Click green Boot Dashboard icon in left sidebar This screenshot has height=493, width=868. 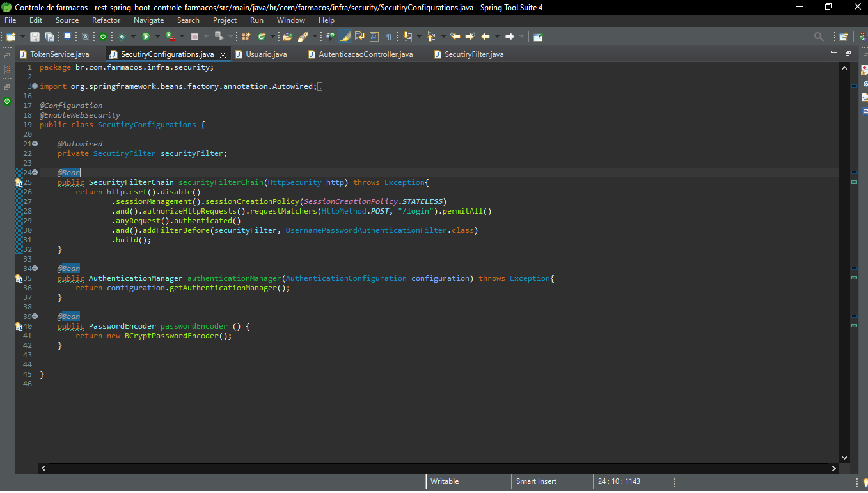point(7,101)
